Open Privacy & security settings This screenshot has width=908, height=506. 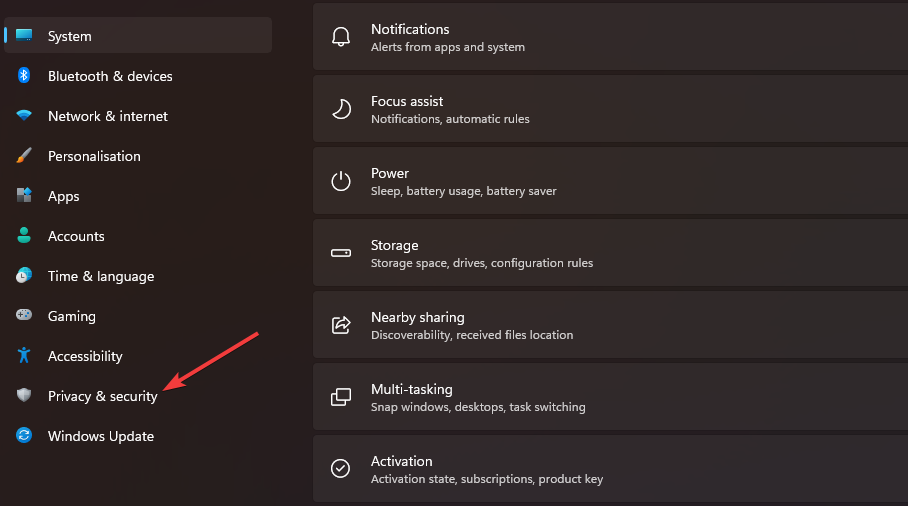[102, 396]
